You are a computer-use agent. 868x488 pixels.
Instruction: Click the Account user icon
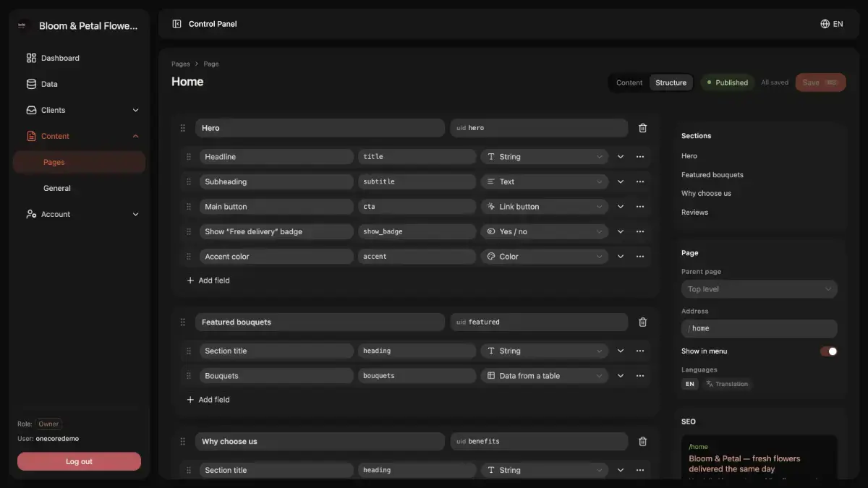click(31, 214)
